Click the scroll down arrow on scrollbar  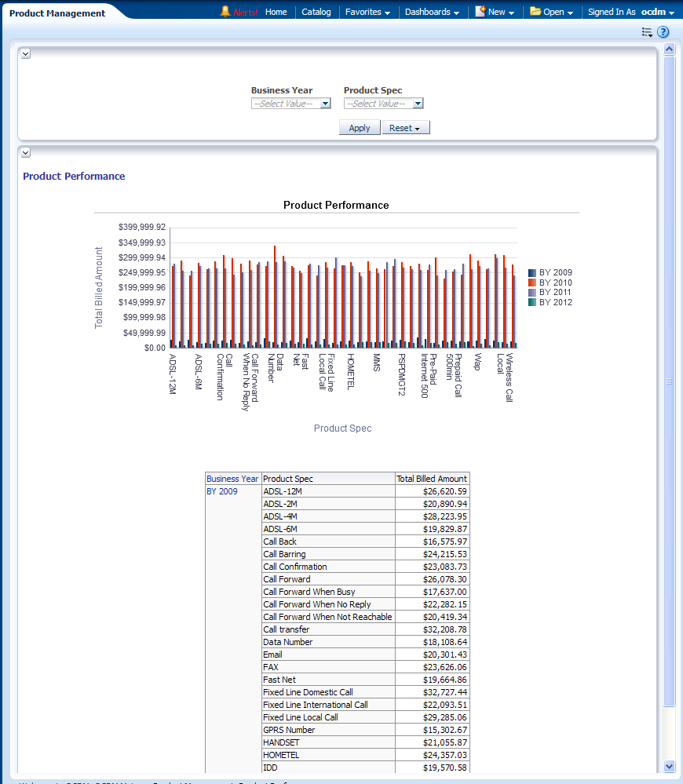[669, 766]
